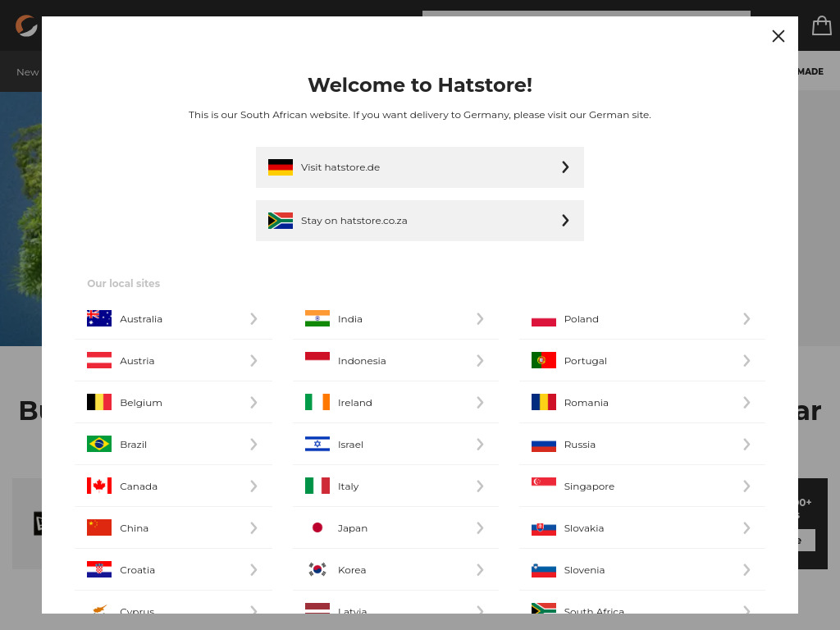Click the chevron in the India row
Viewport: 840px width, 630px height.
(480, 319)
